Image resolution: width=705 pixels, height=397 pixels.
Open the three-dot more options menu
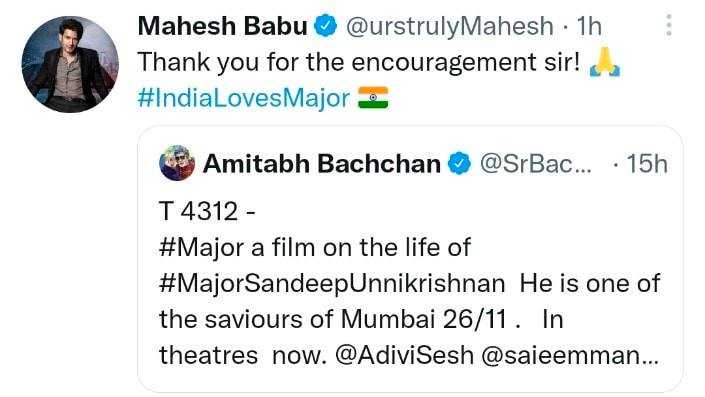(x=669, y=25)
